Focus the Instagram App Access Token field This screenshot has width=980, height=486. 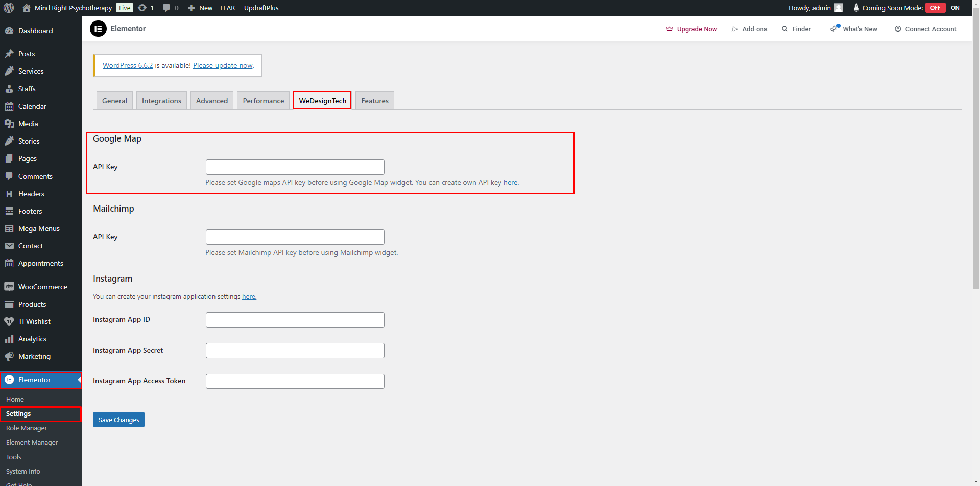(295, 381)
